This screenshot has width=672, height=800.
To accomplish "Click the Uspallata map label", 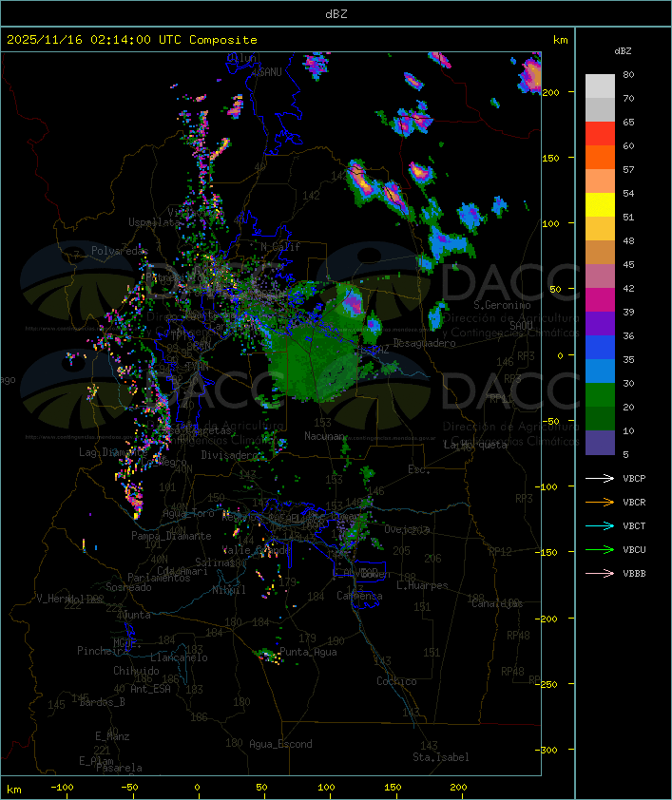I will click(154, 222).
